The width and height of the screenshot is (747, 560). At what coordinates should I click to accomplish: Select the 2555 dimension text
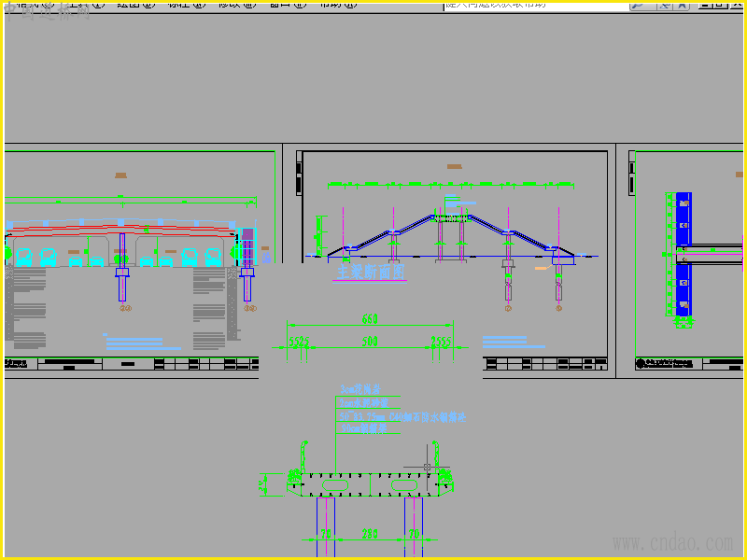(441, 342)
